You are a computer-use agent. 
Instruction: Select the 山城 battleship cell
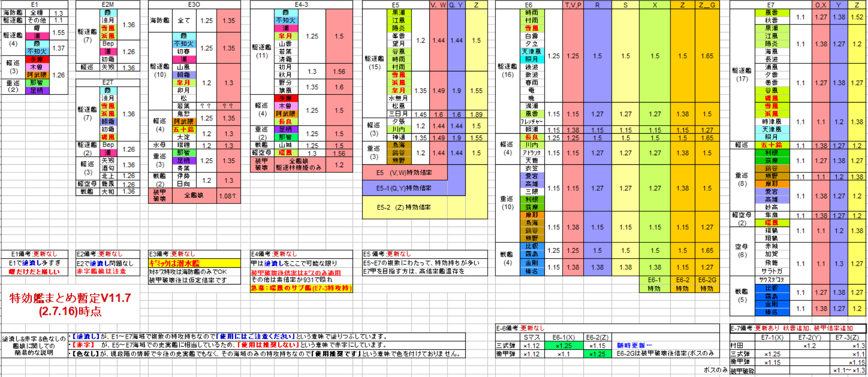[x=285, y=145]
